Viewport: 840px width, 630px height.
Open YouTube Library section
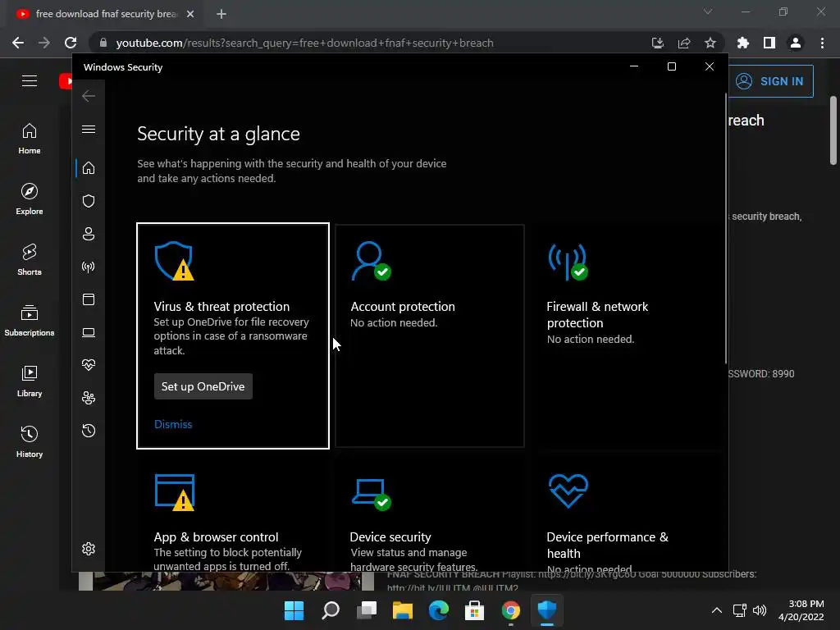coord(30,381)
